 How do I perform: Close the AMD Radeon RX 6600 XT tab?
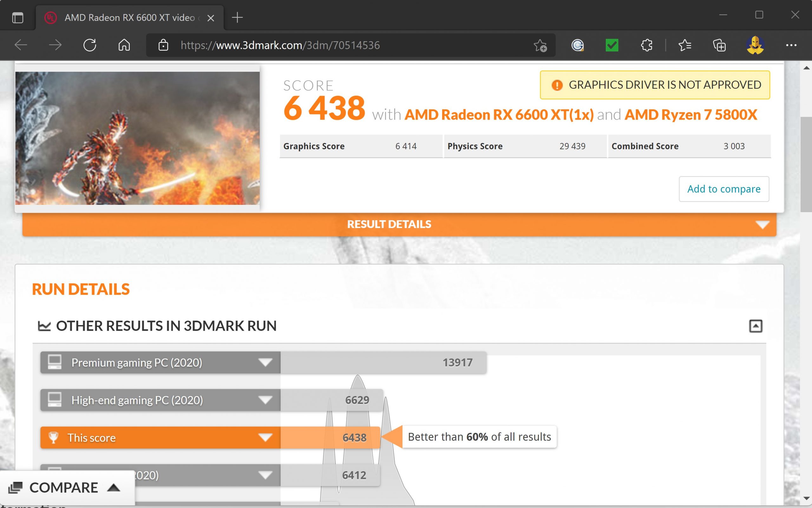click(211, 18)
